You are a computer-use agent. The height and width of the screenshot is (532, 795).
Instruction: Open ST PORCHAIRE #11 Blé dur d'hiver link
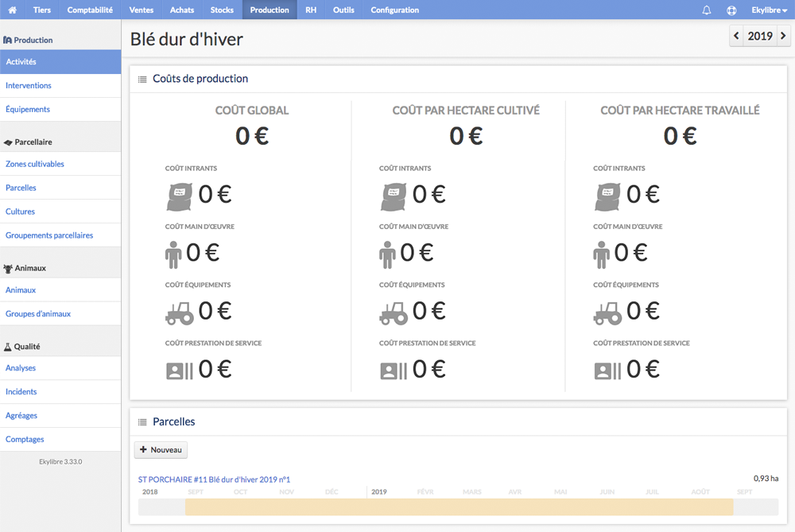(x=214, y=480)
